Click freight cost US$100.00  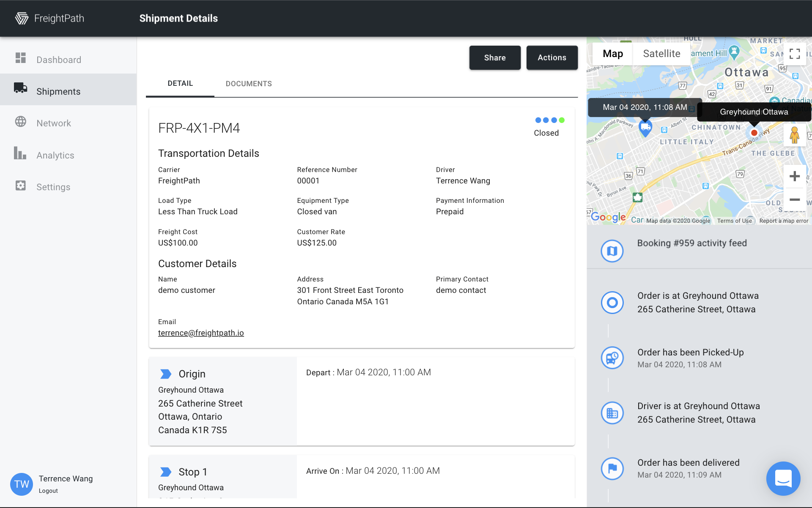point(178,243)
